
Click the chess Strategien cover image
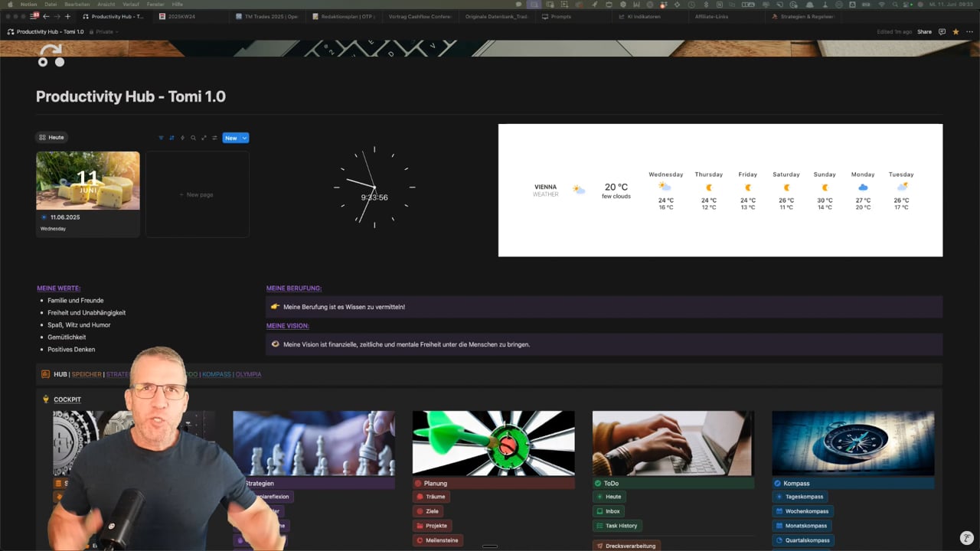[x=314, y=443]
